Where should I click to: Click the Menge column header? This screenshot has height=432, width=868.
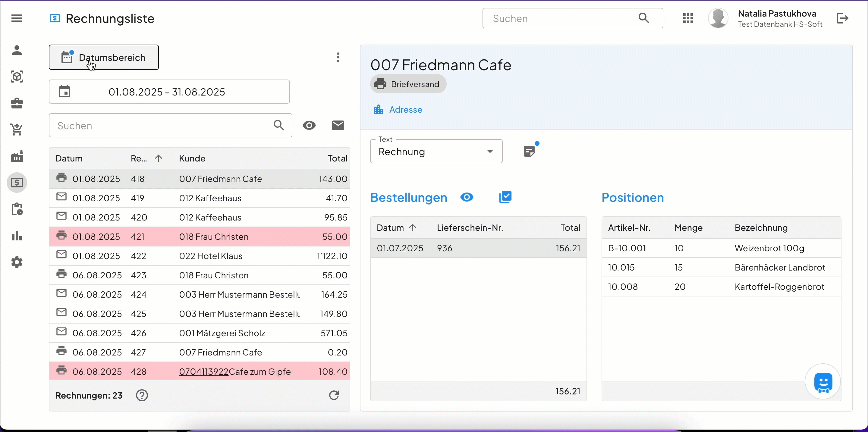(688, 228)
